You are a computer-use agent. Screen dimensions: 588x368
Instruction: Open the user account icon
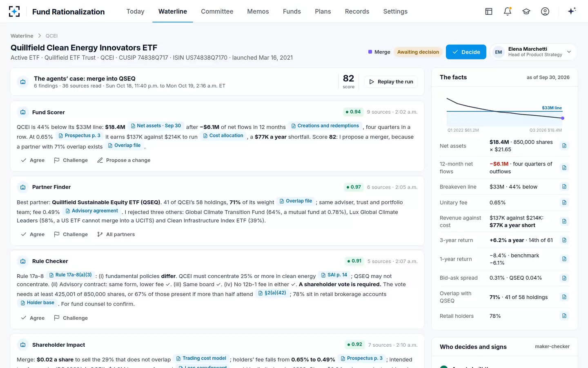[x=545, y=11]
